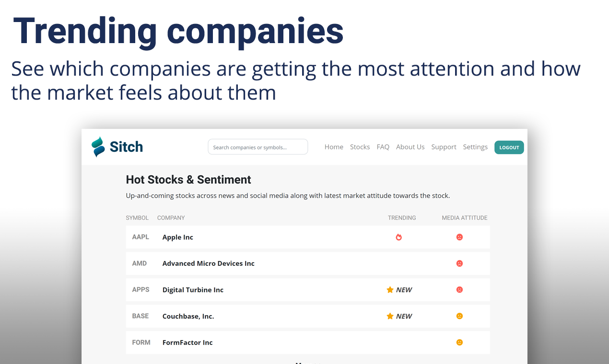Open the Home nav item

pos(334,147)
